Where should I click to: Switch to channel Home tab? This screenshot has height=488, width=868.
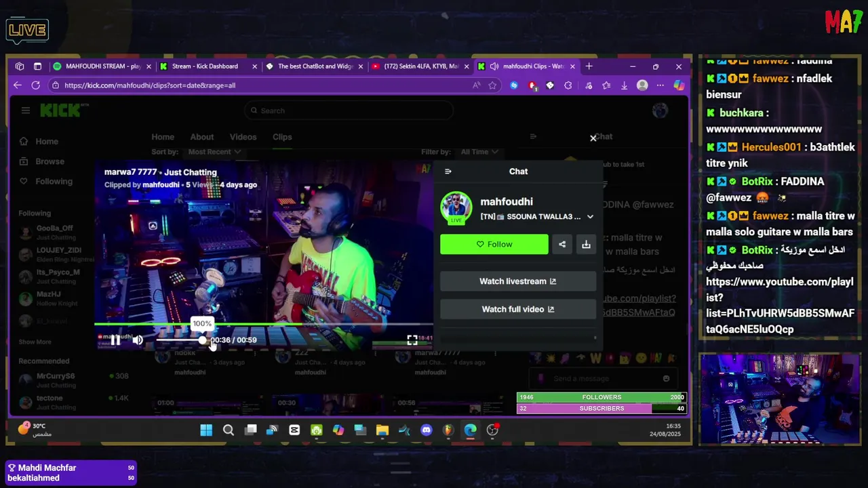click(x=163, y=137)
